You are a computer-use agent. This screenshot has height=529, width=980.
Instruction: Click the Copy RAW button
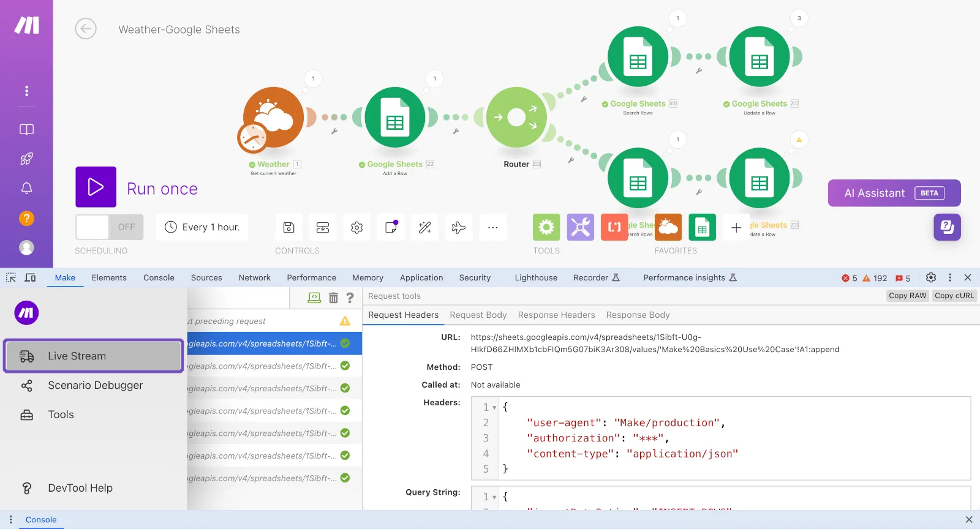(x=907, y=296)
